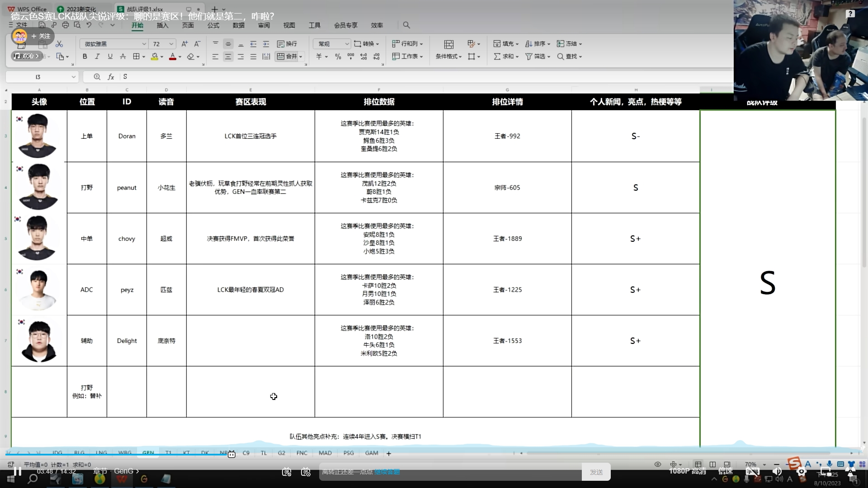Click the increase indent icon

[266, 44]
